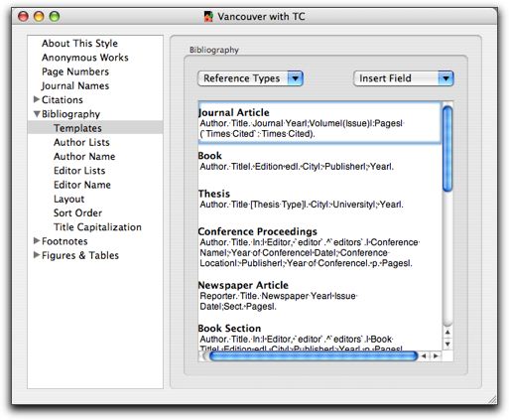Expand the Figures & Tables section
Viewport: 509px width, 420px height.
tap(37, 255)
